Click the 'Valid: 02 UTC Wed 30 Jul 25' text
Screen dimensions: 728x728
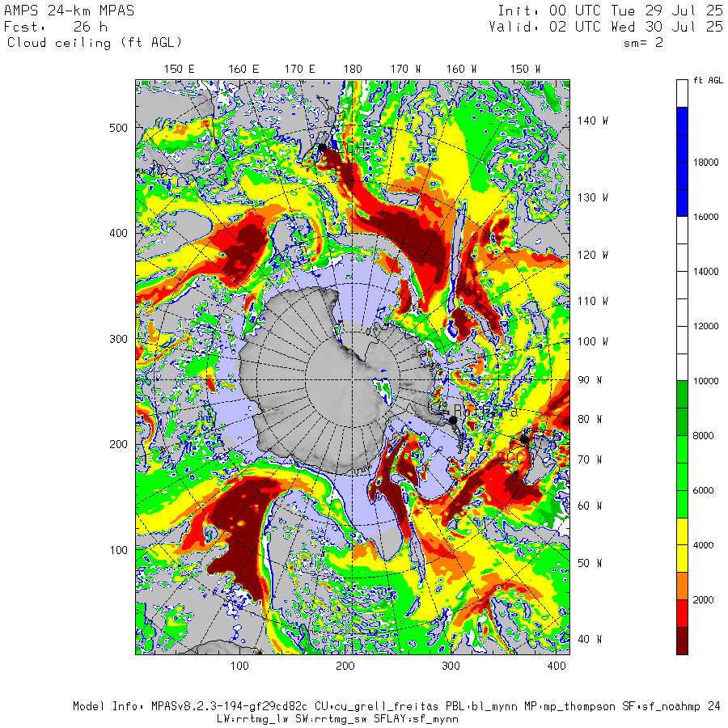pyautogui.click(x=606, y=27)
